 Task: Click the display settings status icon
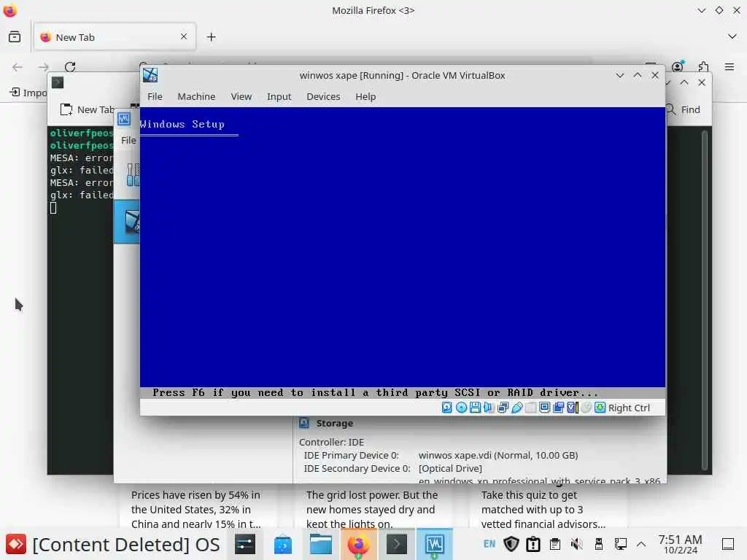click(544, 408)
